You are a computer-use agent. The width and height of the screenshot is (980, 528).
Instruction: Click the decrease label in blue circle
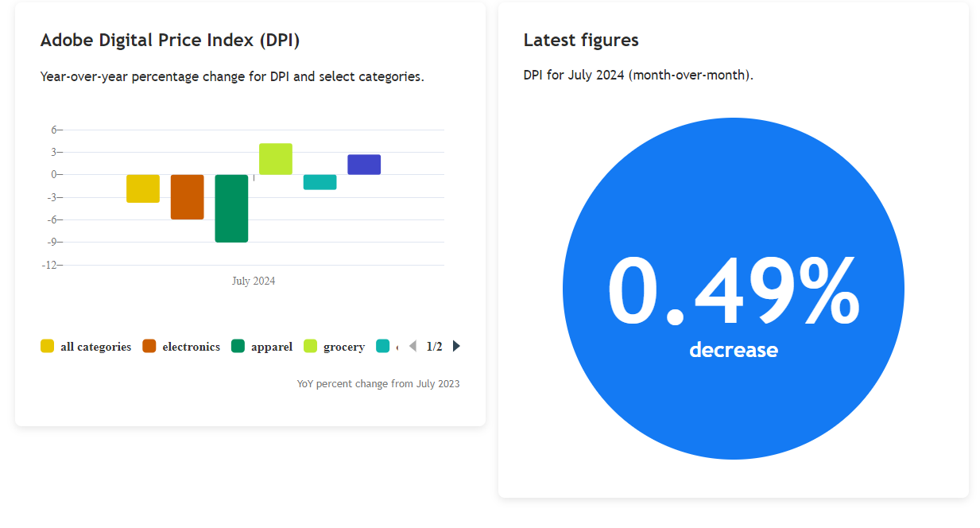coord(734,350)
